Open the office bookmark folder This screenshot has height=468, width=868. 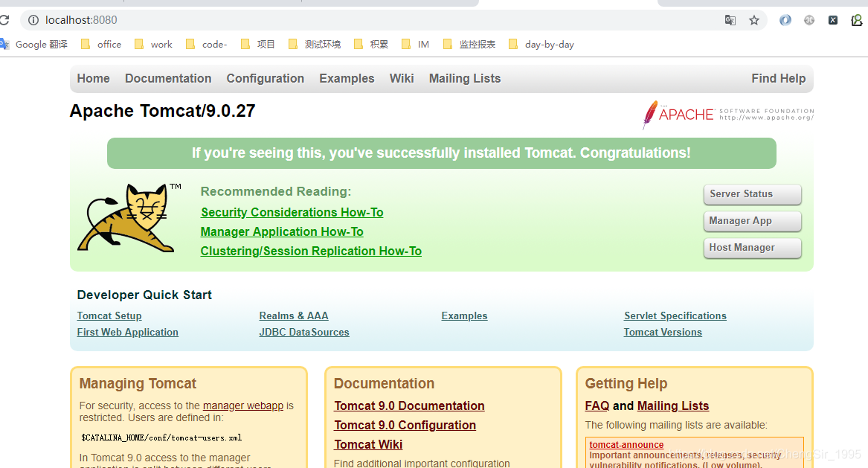101,45
